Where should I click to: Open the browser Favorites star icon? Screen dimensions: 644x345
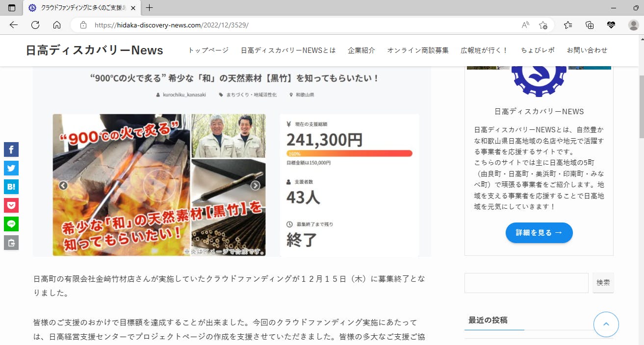568,25
